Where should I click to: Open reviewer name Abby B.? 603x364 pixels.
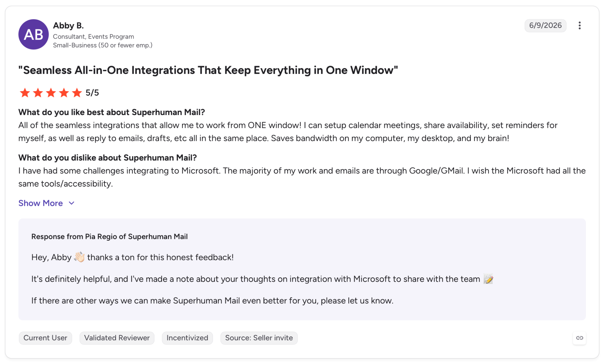tap(68, 26)
